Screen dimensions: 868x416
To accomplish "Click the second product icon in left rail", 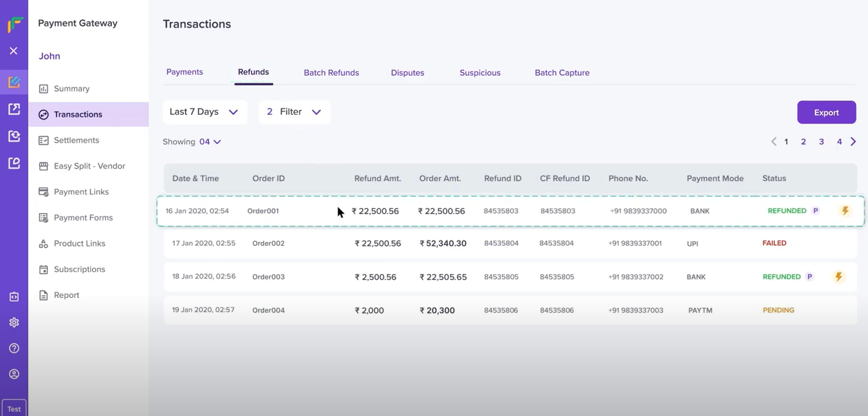I will tap(14, 109).
